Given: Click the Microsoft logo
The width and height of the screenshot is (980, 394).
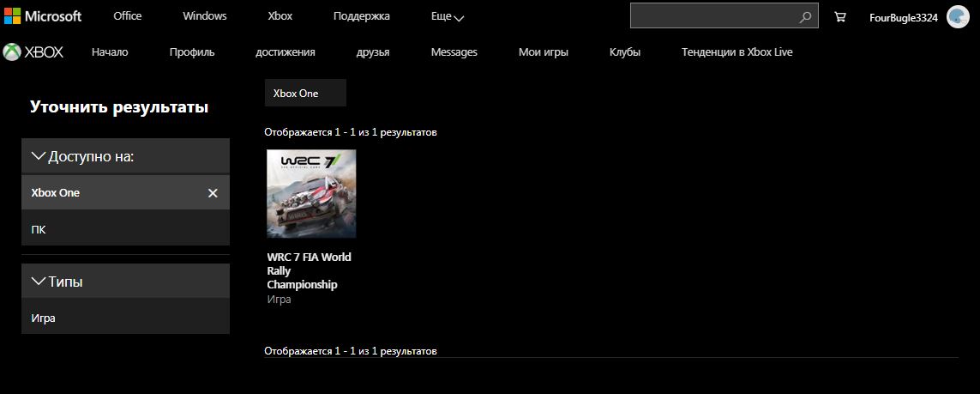Looking at the screenshot, I should click(43, 16).
